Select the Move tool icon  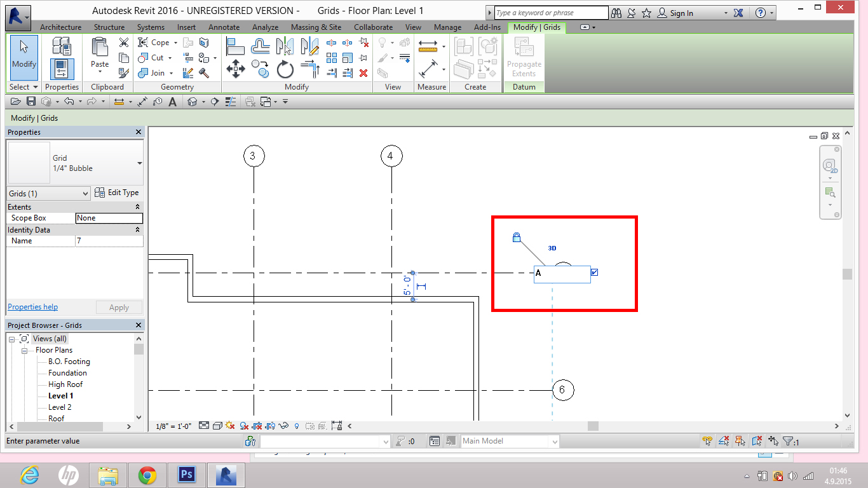click(x=235, y=69)
